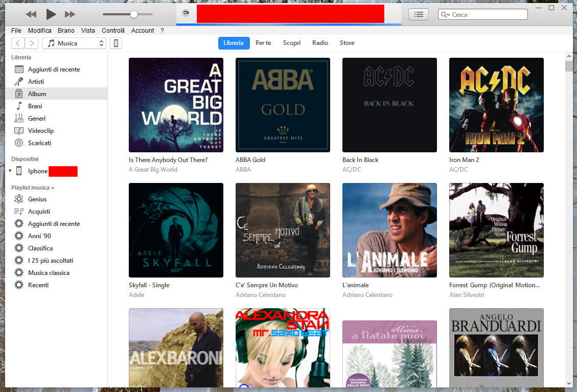Image resolution: width=577 pixels, height=392 pixels.
Task: Open the C'e' Sempre Un Motivo album cover
Action: click(x=283, y=230)
